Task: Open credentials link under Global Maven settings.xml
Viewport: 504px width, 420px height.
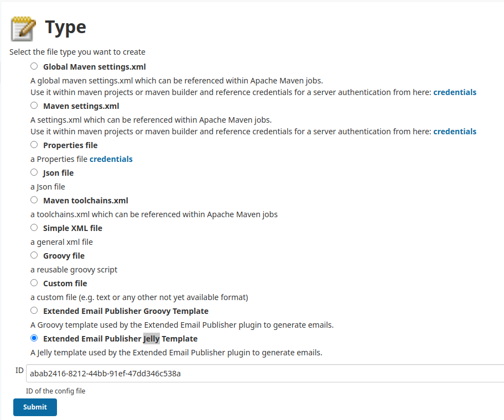Action: click(455, 92)
